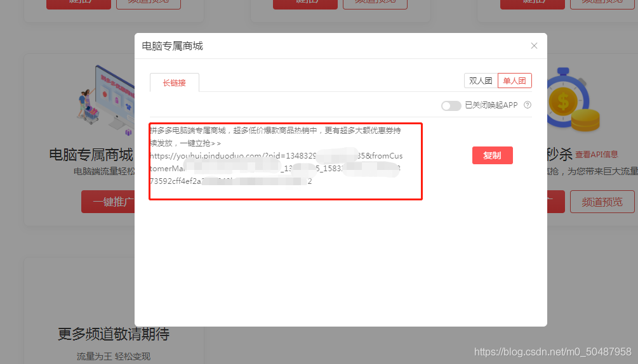Select the 双人团 option

(481, 81)
